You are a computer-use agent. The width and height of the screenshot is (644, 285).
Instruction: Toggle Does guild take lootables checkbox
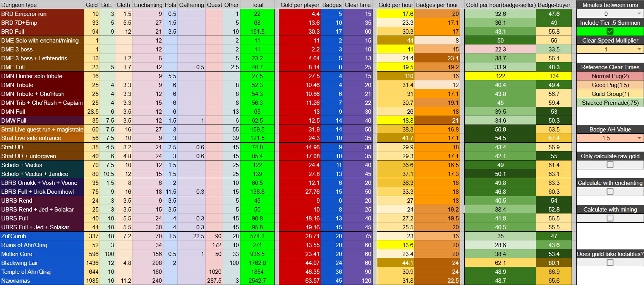click(610, 263)
